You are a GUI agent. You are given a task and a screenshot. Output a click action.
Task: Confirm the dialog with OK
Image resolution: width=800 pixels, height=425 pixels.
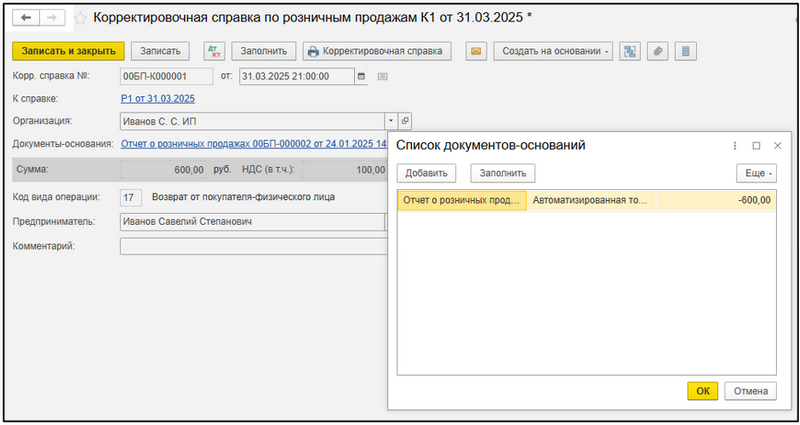tap(702, 391)
